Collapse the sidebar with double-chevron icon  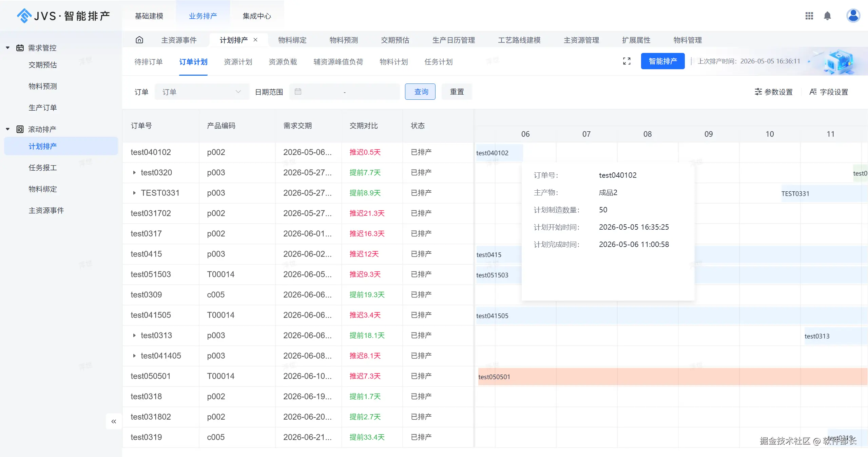click(114, 421)
